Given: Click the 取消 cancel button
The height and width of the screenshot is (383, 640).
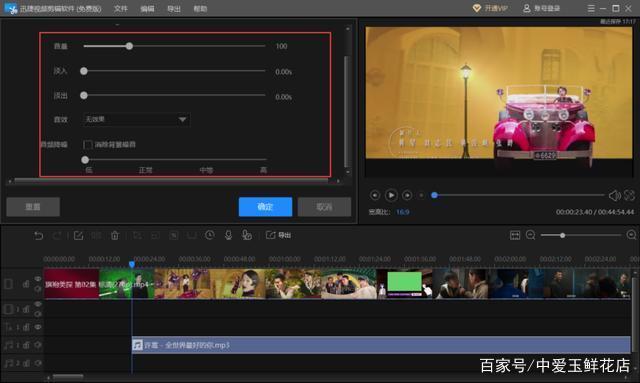Looking at the screenshot, I should tap(324, 207).
